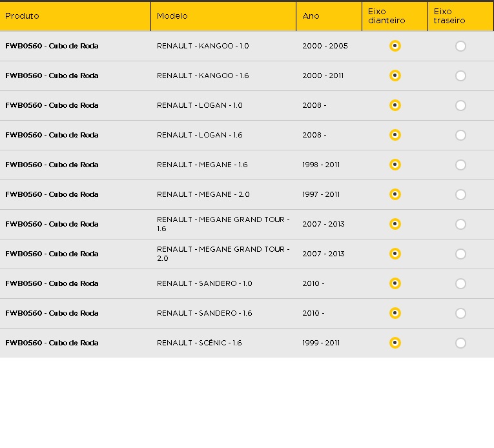Select front axle radio for KANGOO 1.6 row
Screen dimensions: 494x448
pos(395,76)
